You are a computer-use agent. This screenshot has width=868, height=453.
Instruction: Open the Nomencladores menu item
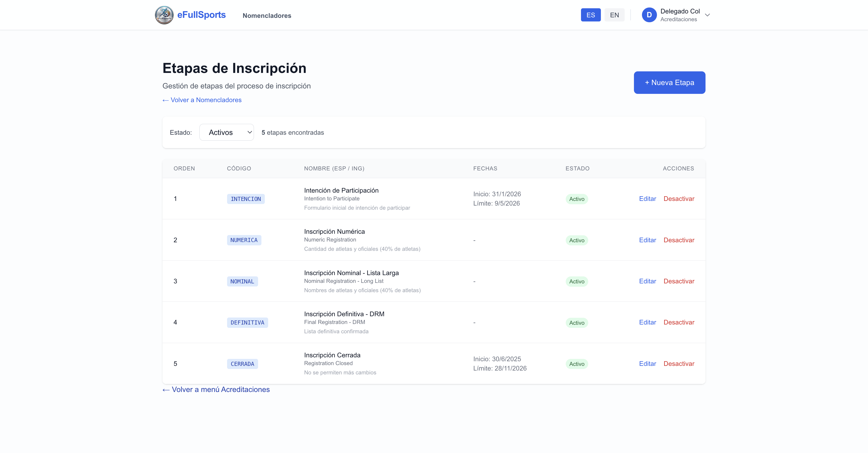coord(267,16)
